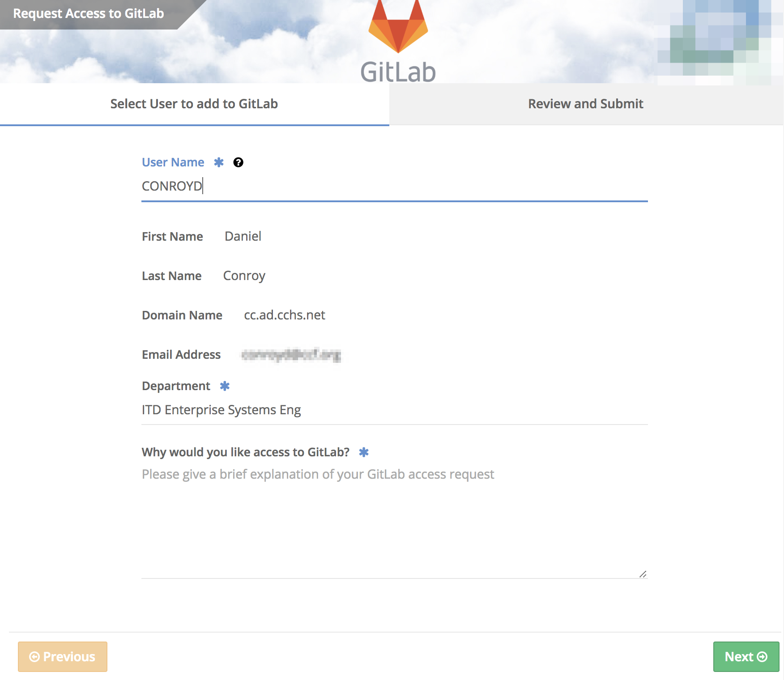Click the User Name help question-mark icon
This screenshot has height=680, width=784.
239,162
